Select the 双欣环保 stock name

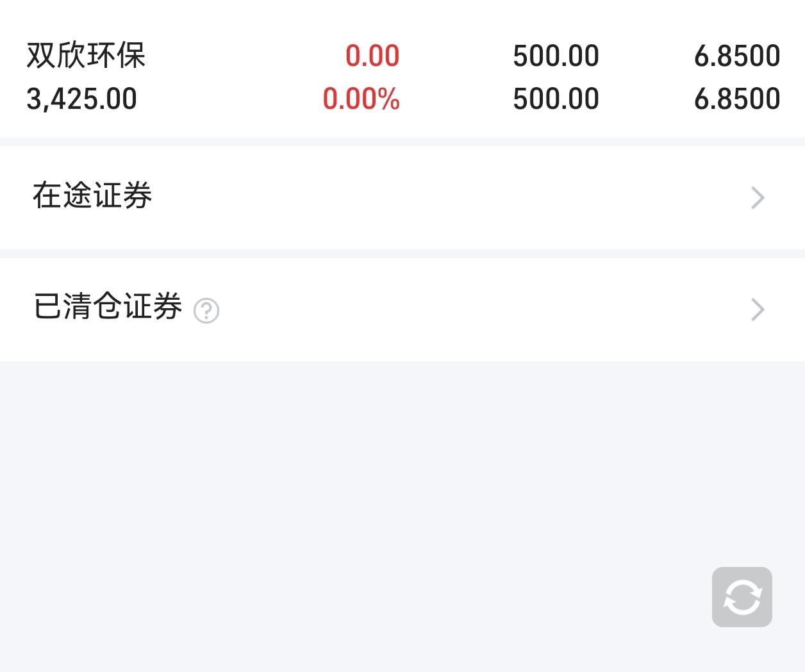(86, 55)
